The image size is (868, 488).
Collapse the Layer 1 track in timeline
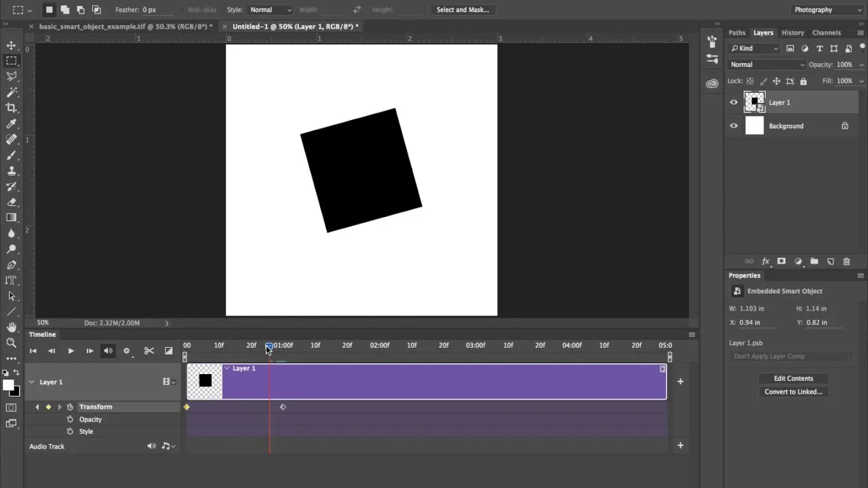click(x=31, y=382)
